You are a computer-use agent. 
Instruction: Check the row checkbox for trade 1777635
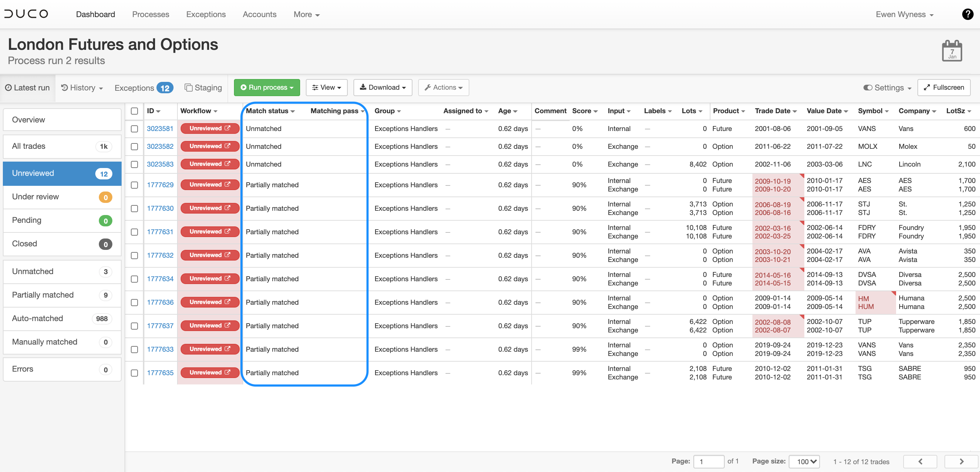click(x=134, y=373)
